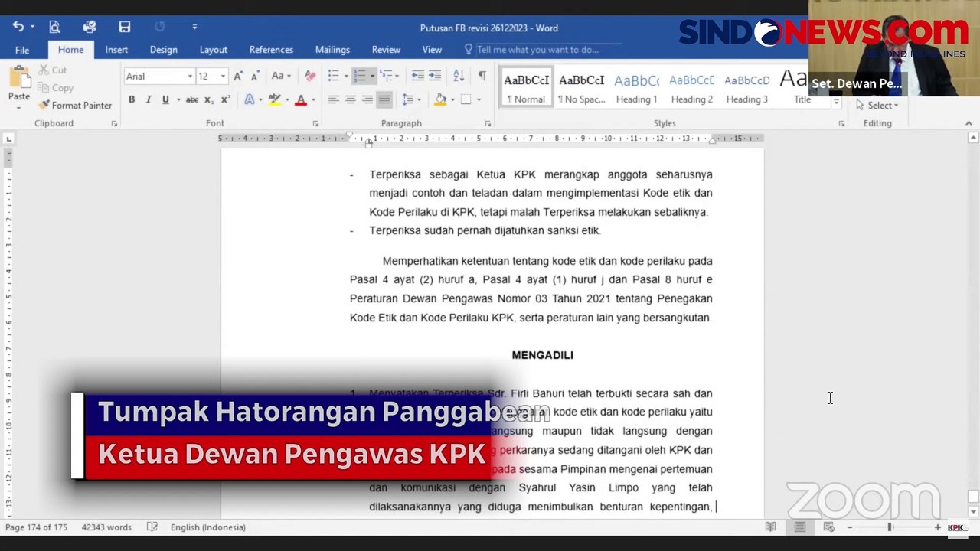
Task: Open the Borders dropdown
Action: click(x=479, y=99)
